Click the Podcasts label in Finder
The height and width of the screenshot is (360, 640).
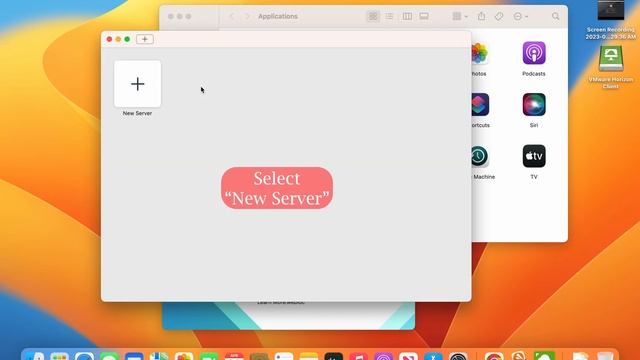[x=533, y=74]
